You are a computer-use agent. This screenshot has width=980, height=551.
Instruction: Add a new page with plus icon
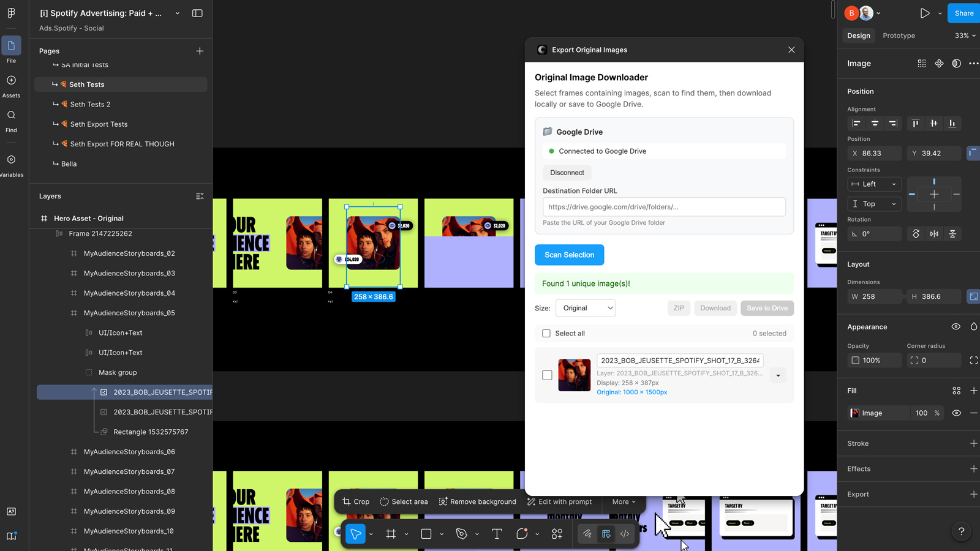click(200, 51)
